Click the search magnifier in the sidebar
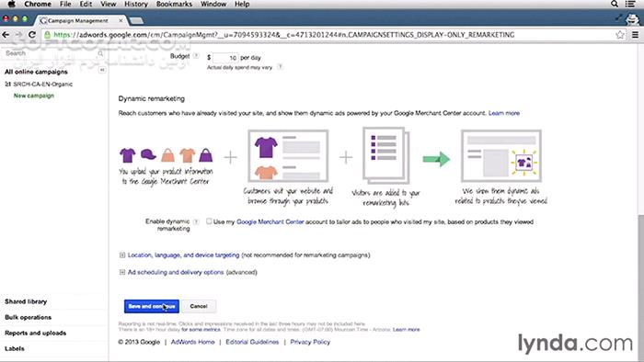 [100, 53]
